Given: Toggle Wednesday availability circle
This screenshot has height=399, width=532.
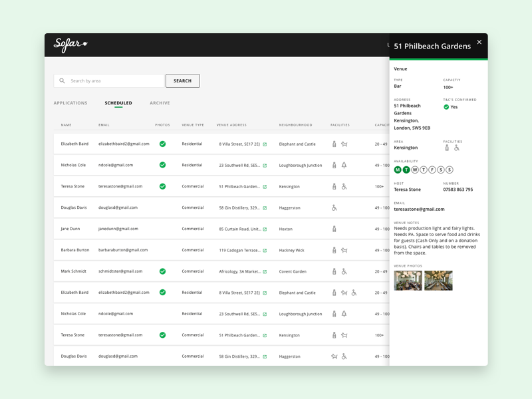Looking at the screenshot, I should point(415,170).
